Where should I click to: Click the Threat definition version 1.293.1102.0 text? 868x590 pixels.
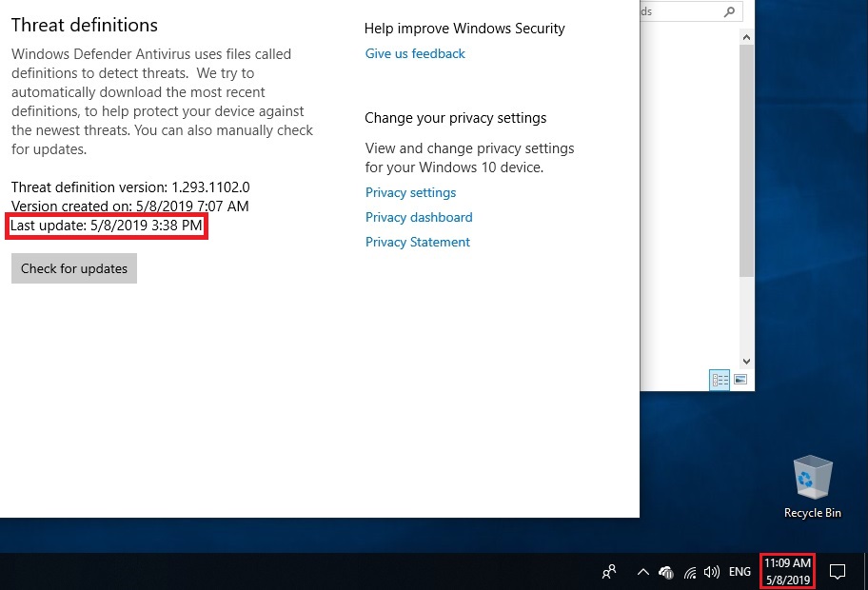130,187
